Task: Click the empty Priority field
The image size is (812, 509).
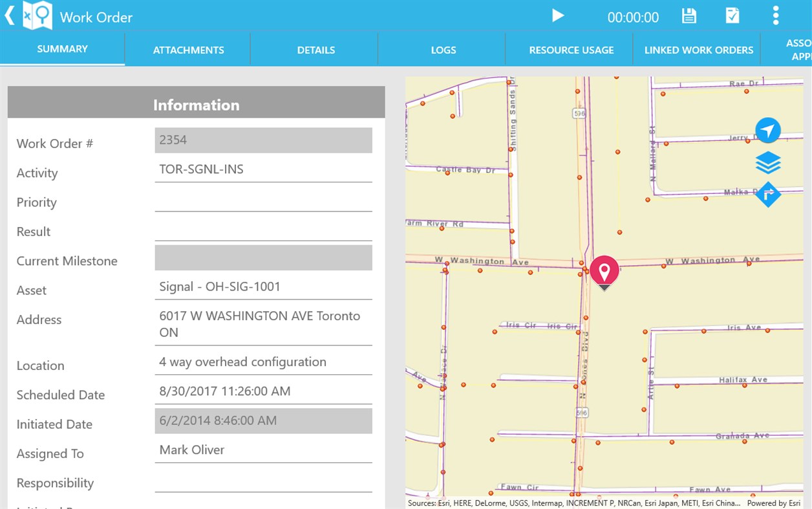Action: [x=264, y=199]
